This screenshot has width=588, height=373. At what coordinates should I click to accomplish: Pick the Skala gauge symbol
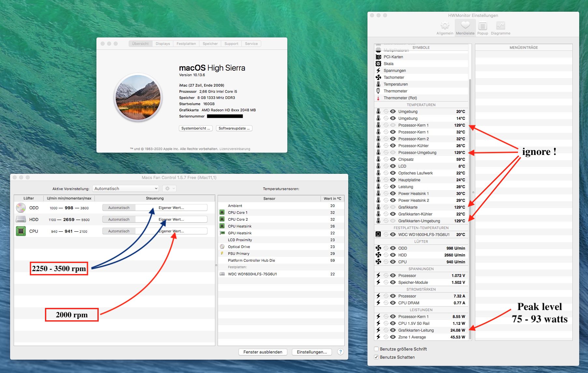pos(378,64)
